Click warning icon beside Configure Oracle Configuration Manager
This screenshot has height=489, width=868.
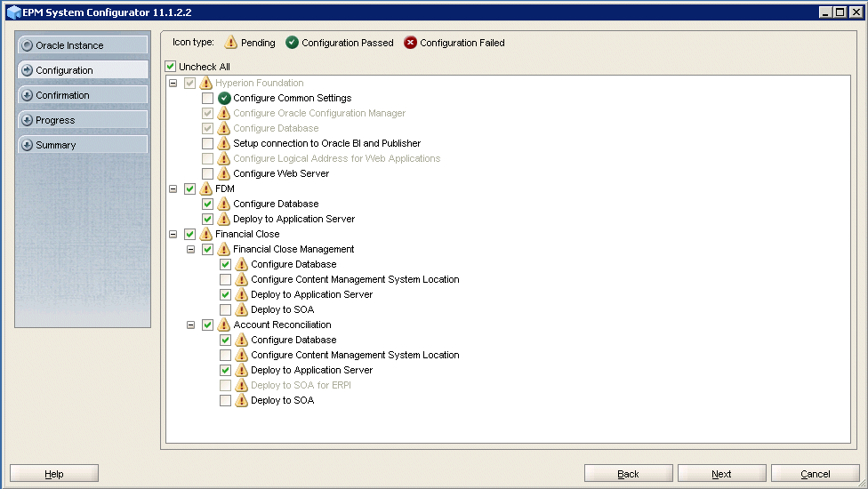point(223,113)
